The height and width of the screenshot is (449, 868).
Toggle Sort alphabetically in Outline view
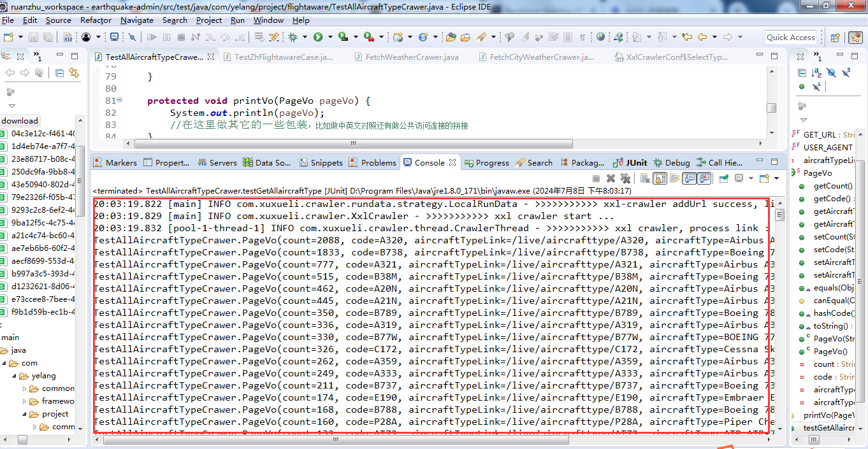[817, 73]
